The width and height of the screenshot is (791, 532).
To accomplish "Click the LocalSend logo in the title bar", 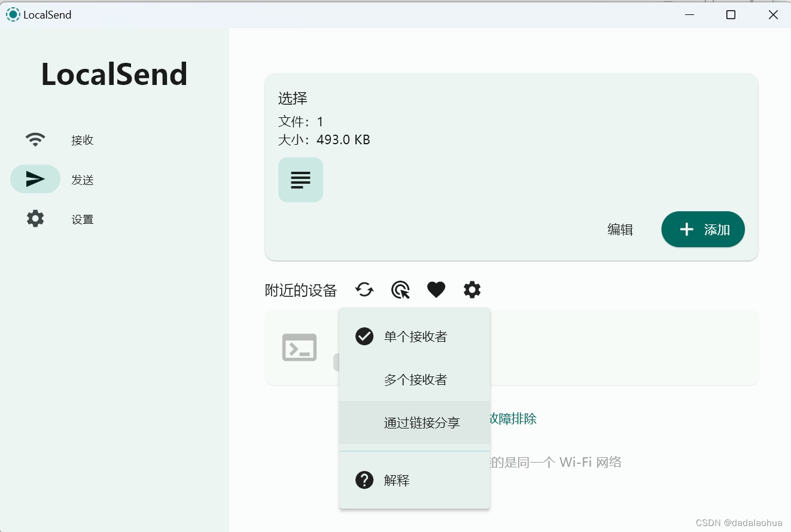I will (x=13, y=14).
